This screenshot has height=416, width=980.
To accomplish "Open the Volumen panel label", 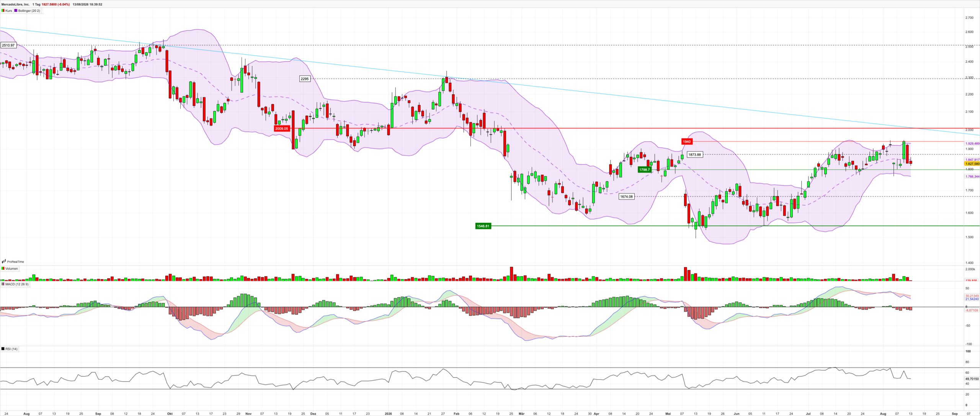I will tap(11, 269).
